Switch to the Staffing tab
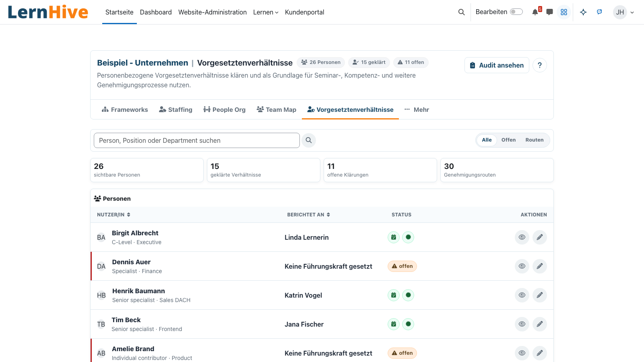This screenshot has height=362, width=644. tap(175, 110)
